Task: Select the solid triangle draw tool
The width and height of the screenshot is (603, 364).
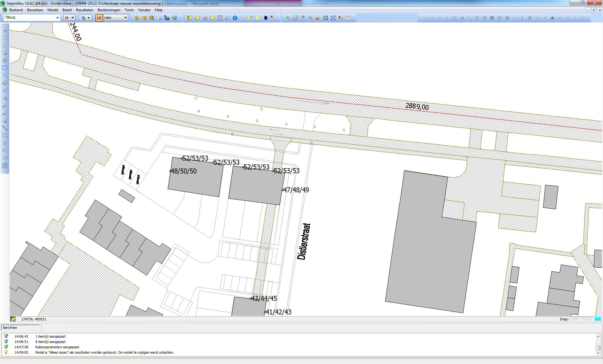Action: pos(552,18)
